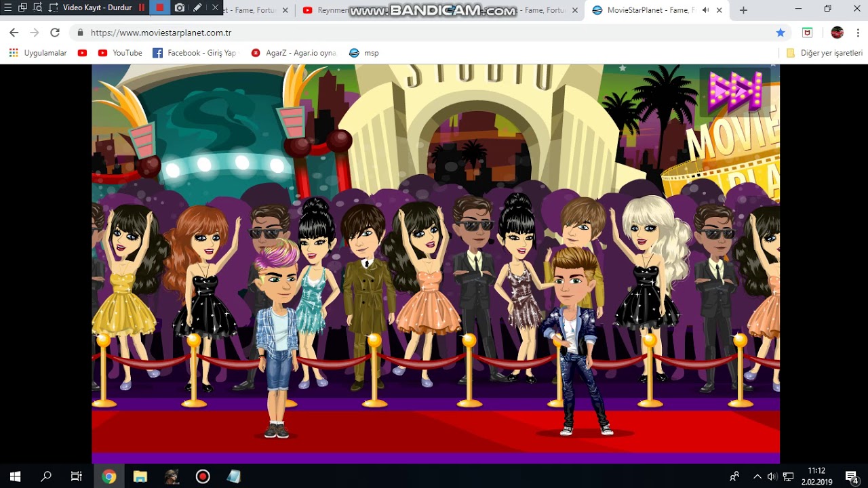Enable the Bandicam pencil drawing tool
Viewport: 868px width, 488px height.
197,8
